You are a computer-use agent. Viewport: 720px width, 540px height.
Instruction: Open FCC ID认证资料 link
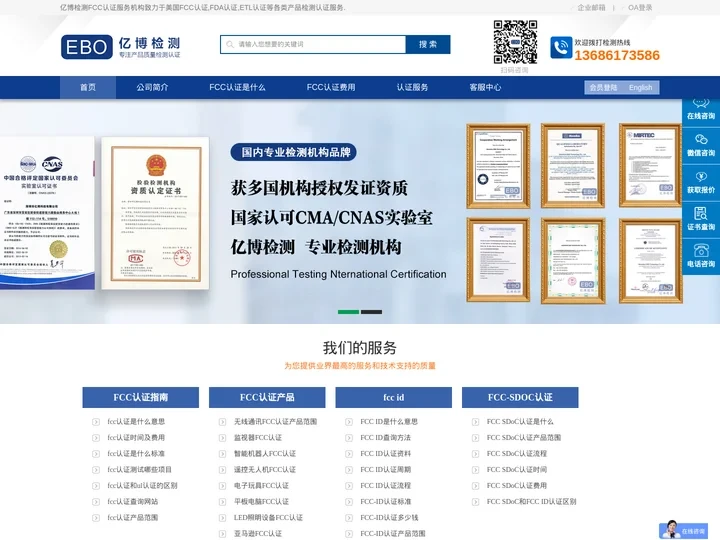(386, 454)
